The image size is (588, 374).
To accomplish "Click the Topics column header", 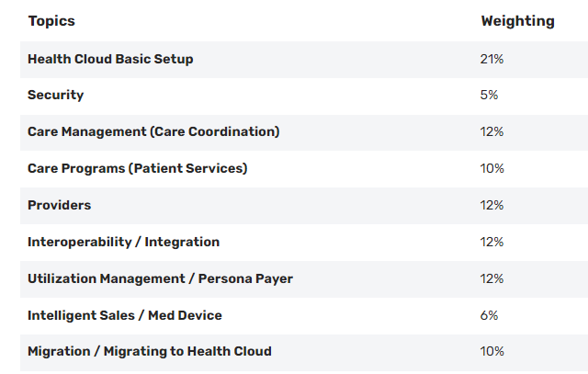I will [51, 21].
